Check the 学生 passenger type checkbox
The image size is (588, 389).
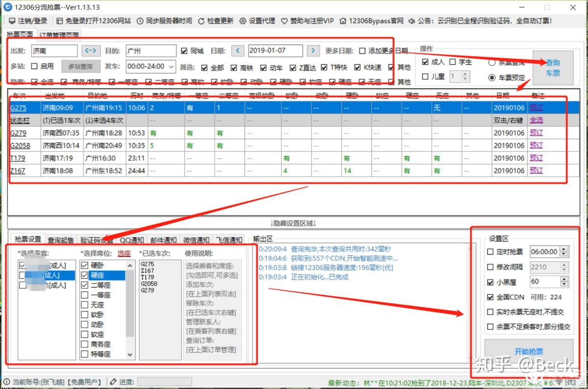click(453, 62)
